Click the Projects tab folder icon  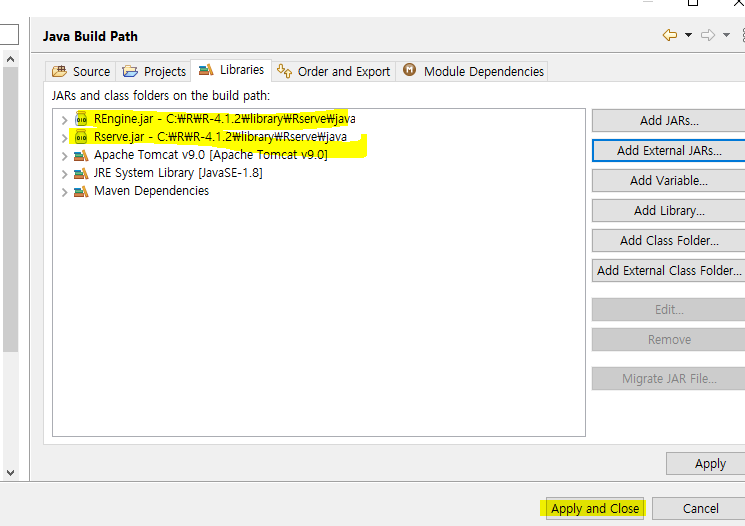(x=130, y=71)
